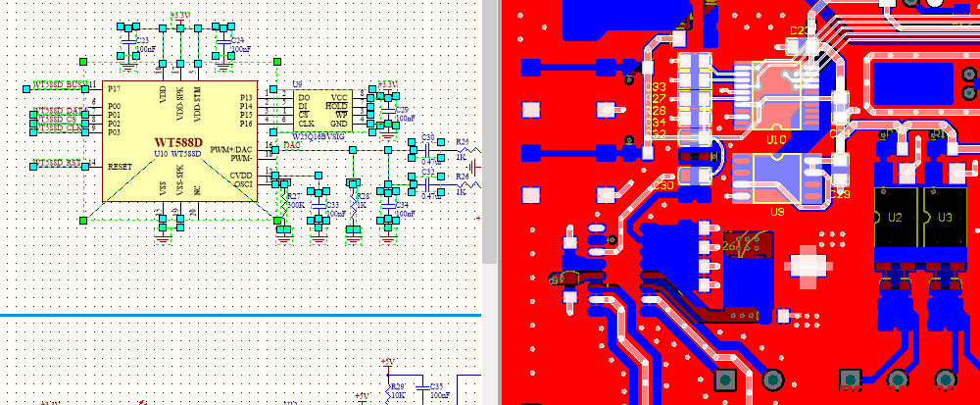
Task: Select resistor R26 label in schematic
Action: tap(462, 177)
